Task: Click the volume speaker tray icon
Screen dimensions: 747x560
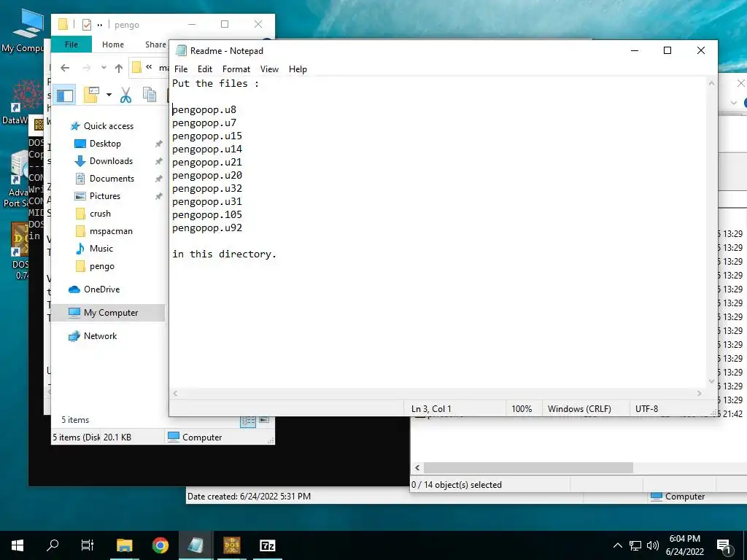Action: pyautogui.click(x=653, y=545)
